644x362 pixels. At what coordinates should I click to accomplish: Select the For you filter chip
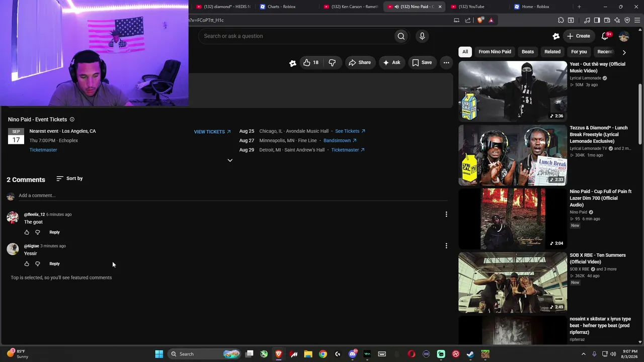click(x=579, y=52)
